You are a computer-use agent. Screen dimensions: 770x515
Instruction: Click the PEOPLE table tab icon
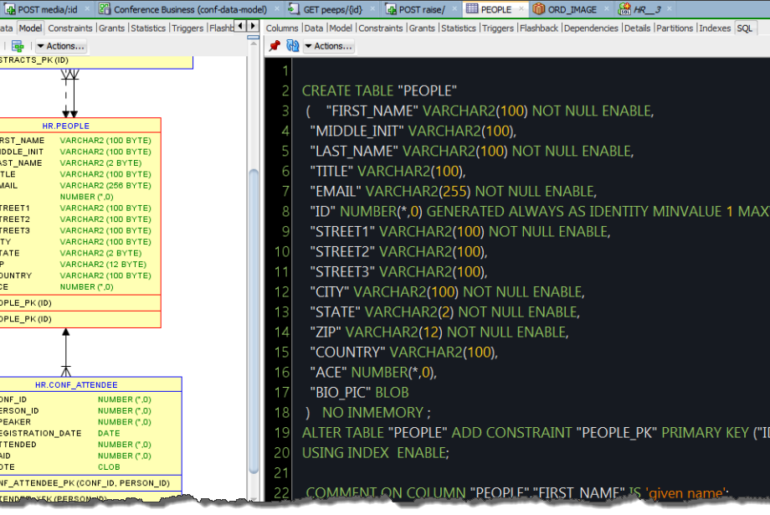click(x=472, y=9)
